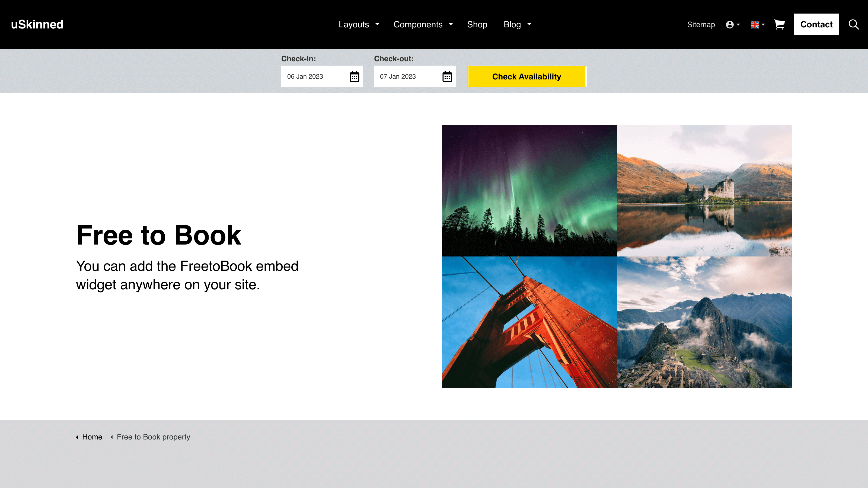The width and height of the screenshot is (868, 488).
Task: Click the calendar icon for Check-in
Action: [x=354, y=76]
